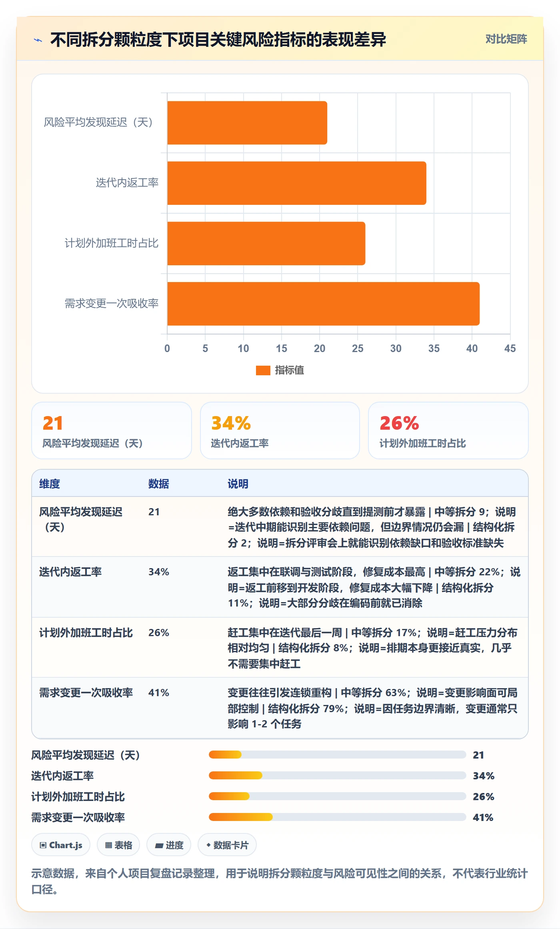Image resolution: width=560 pixels, height=929 pixels.
Task: Click the 进度 tag chip
Action: [169, 845]
